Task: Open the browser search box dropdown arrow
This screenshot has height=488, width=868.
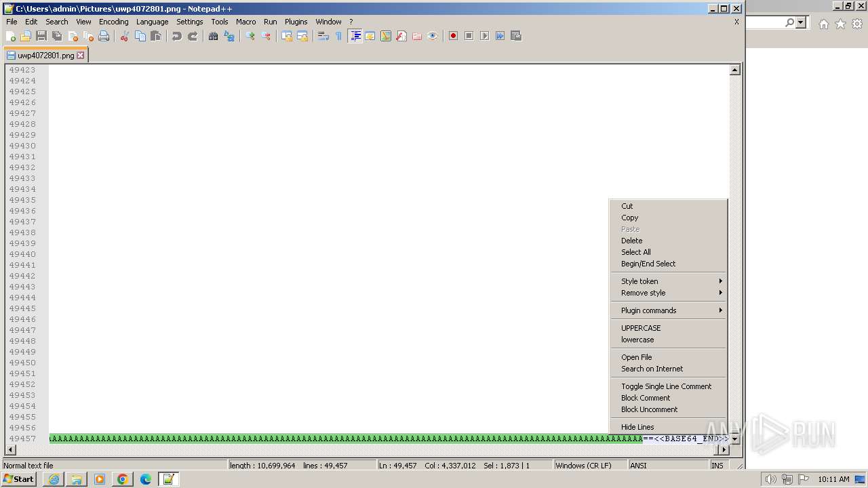Action: [801, 23]
